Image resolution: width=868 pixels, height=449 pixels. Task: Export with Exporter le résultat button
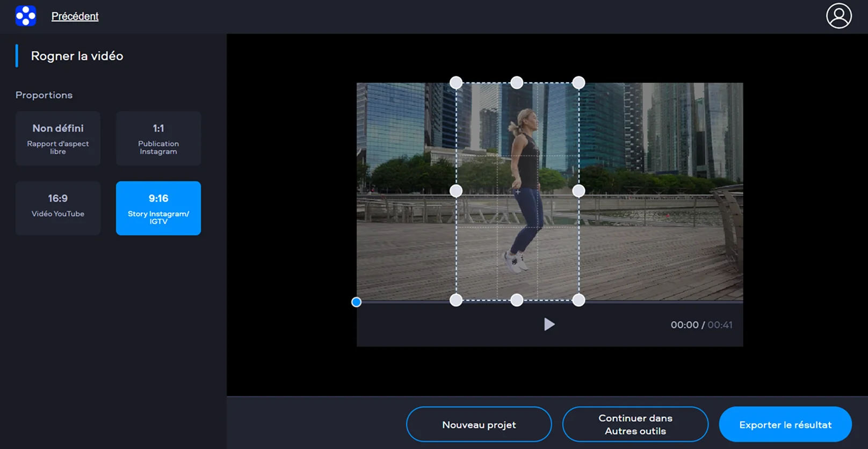785,424
